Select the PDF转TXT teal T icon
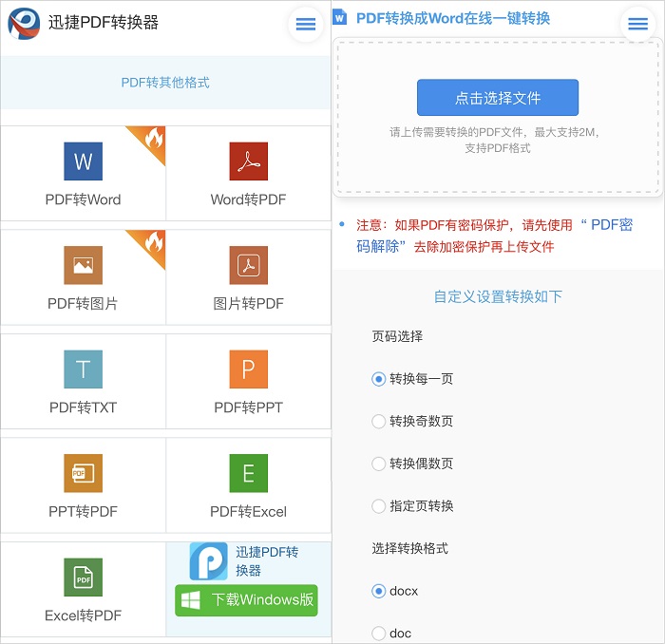665x644 pixels. click(84, 369)
